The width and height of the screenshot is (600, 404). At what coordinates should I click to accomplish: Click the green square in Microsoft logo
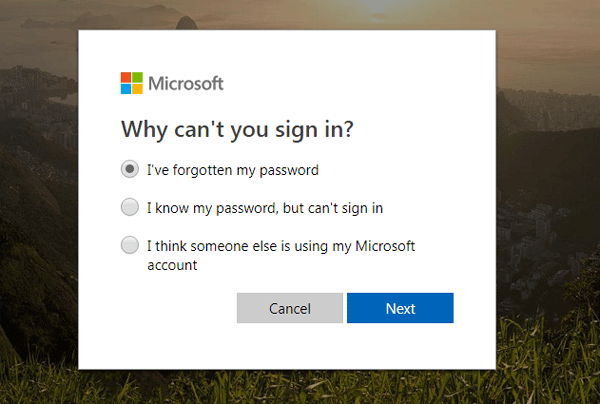[x=137, y=77]
